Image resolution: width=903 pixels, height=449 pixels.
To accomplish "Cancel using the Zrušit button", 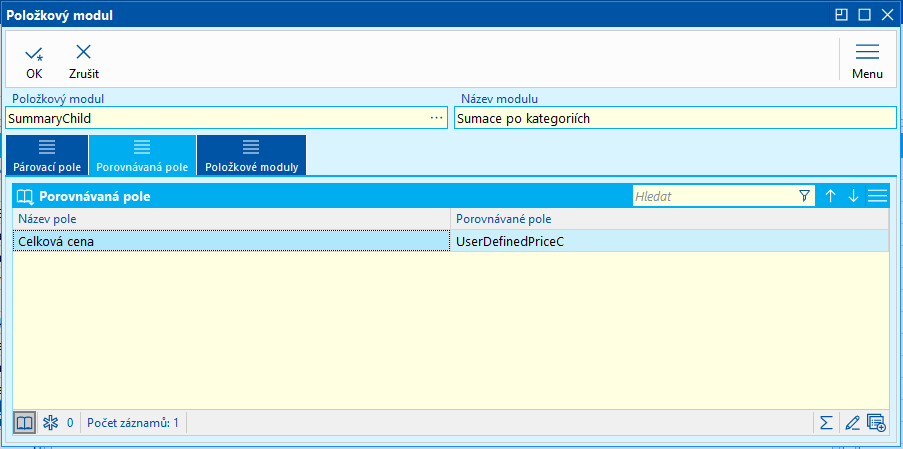I will 84,62.
